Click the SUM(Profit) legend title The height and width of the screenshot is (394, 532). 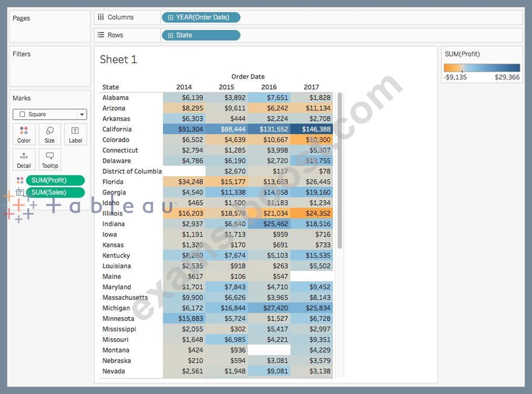pos(462,54)
